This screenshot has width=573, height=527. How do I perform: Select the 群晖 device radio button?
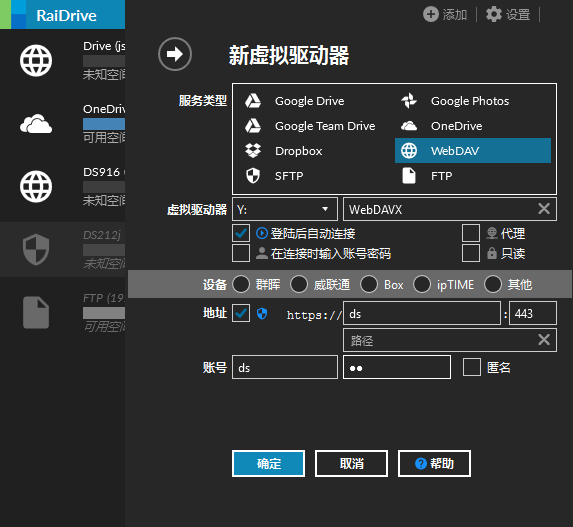(241, 284)
